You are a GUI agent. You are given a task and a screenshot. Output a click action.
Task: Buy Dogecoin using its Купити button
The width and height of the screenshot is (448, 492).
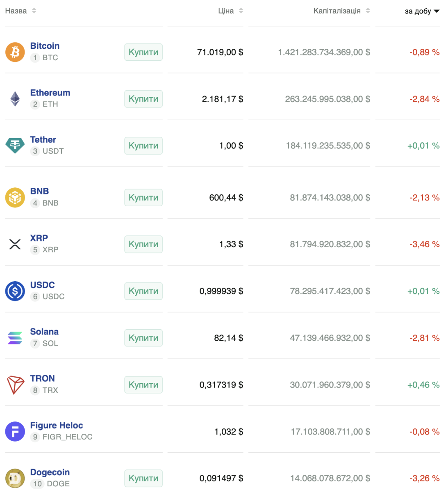(x=143, y=478)
